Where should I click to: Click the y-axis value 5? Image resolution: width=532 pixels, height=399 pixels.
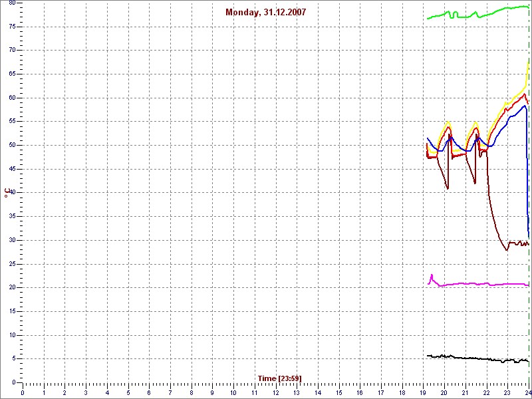(13, 359)
